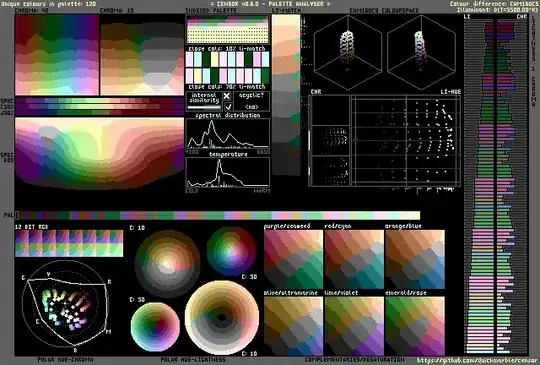
Task: Click the CHROMA: 10 gradient panel
Action: point(142,55)
